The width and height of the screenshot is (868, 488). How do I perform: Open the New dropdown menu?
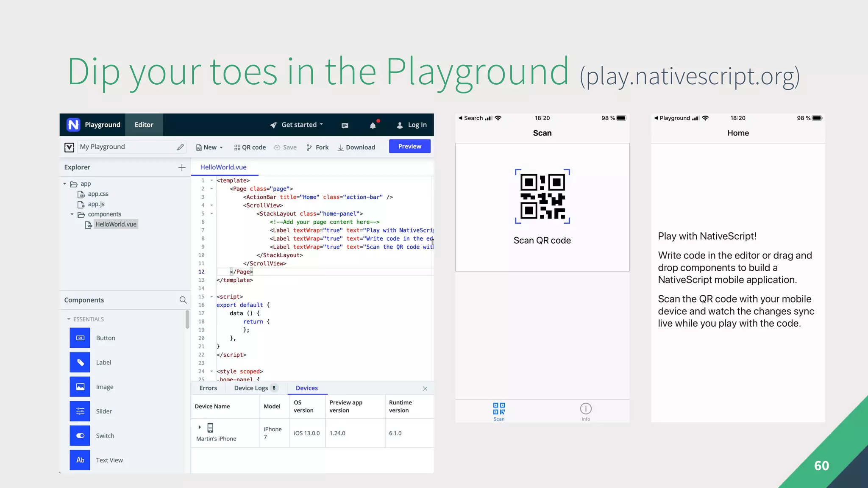tap(209, 147)
